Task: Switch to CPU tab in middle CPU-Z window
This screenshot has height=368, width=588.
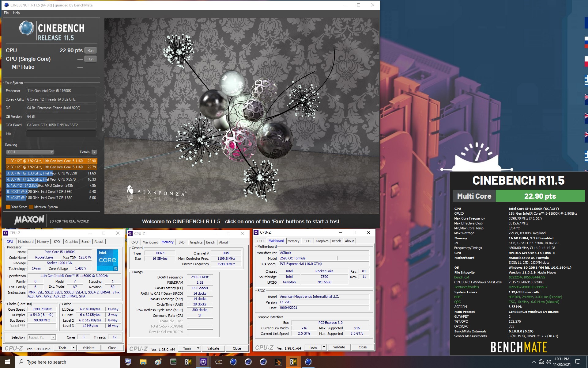Action: 134,242
